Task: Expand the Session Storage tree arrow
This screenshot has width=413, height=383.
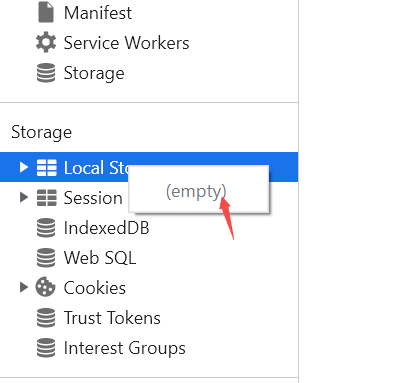Action: click(23, 197)
